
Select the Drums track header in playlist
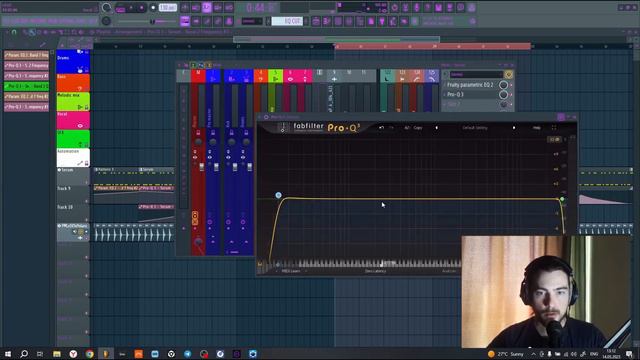point(73,62)
